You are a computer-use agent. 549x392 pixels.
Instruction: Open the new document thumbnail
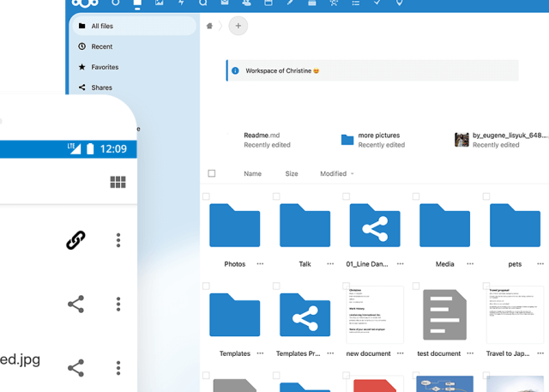click(x=375, y=315)
